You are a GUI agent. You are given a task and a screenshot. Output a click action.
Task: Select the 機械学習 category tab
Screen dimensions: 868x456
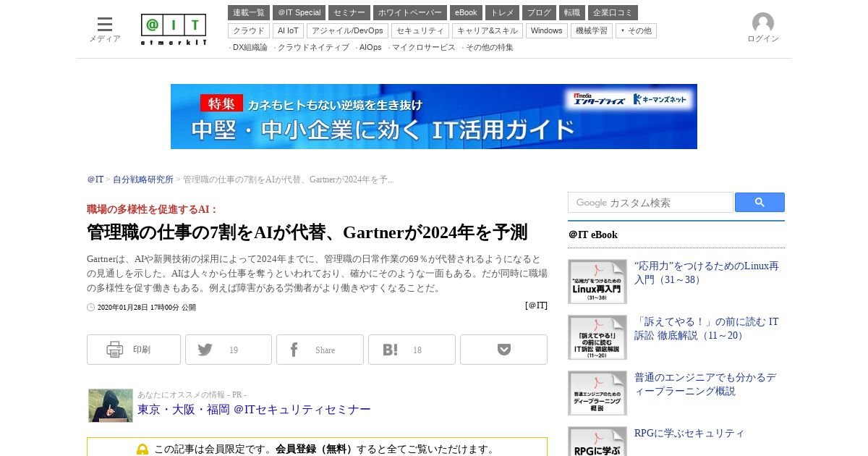(x=592, y=30)
